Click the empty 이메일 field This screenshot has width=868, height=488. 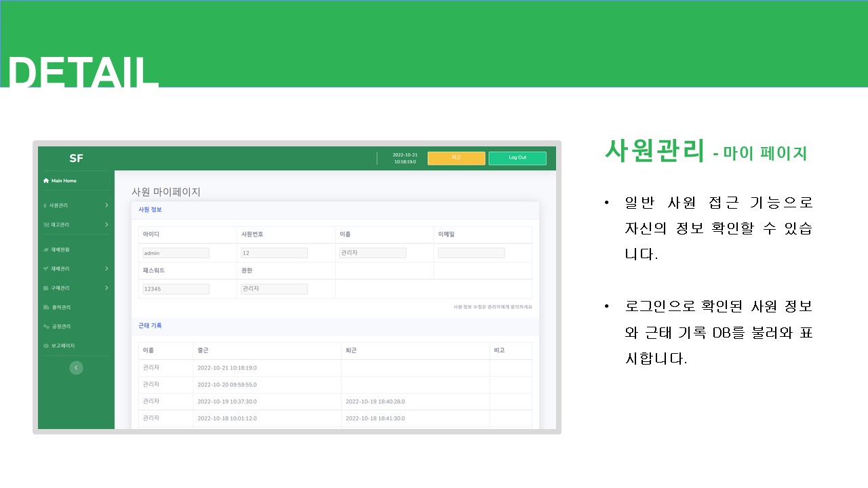point(471,253)
